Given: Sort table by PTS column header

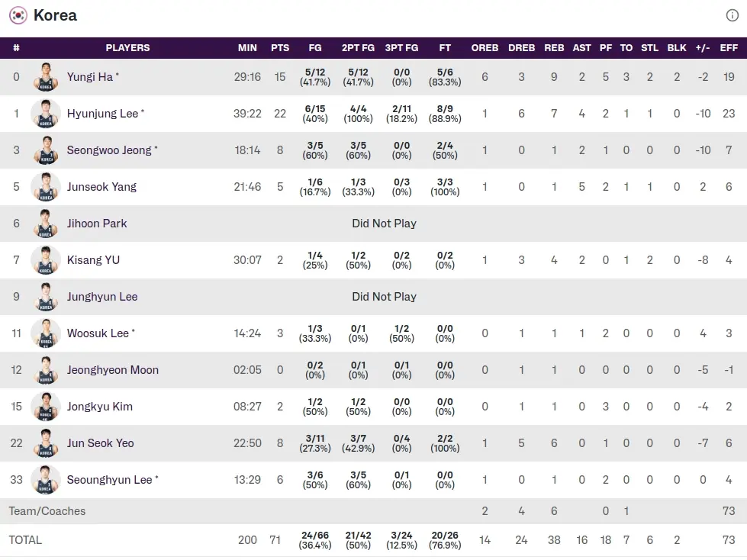Looking at the screenshot, I should point(280,47).
